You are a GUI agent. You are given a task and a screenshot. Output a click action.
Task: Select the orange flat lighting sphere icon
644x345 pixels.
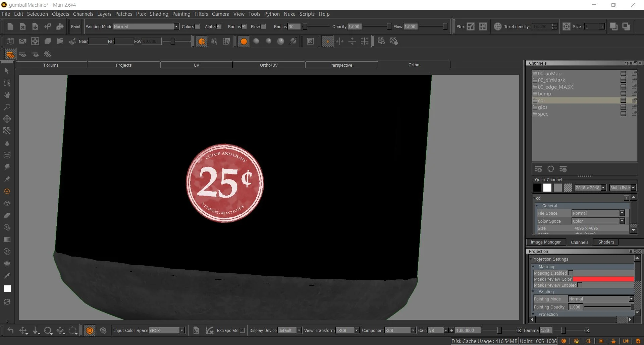pyautogui.click(x=244, y=41)
